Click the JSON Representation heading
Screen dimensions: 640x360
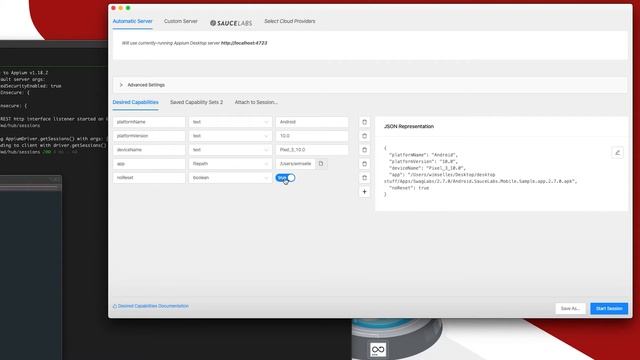(x=409, y=127)
